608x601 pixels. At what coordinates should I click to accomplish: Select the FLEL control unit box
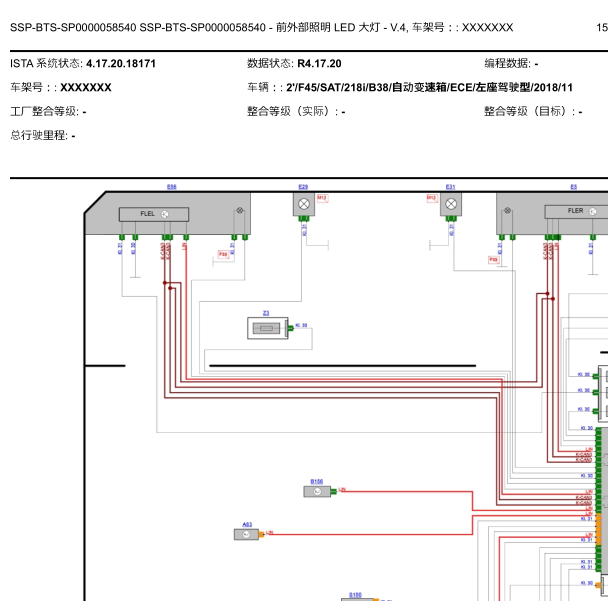point(154,214)
